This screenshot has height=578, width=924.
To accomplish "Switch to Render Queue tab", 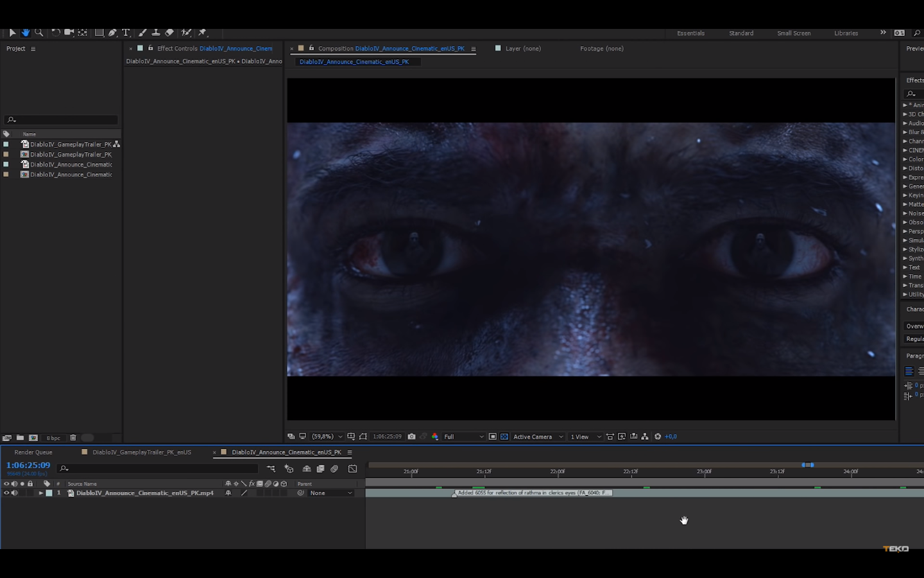I will [33, 452].
